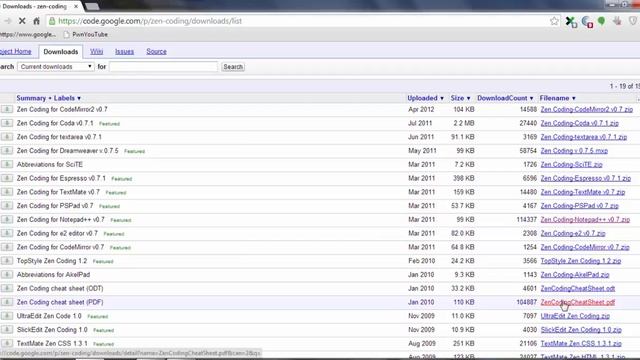The width and height of the screenshot is (640, 360).
Task: Click the stop loading X button
Action: (22, 21)
